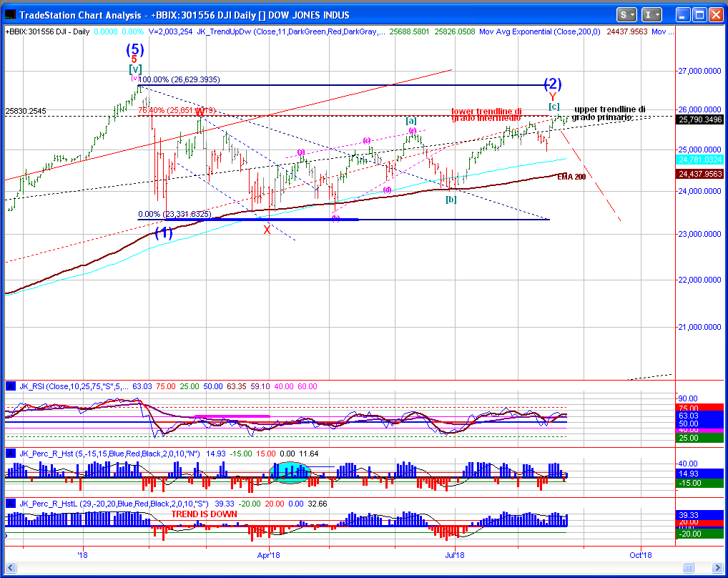The width and height of the screenshot is (728, 578).
Task: Click the green -15.00 axis tag
Action: coord(699,484)
